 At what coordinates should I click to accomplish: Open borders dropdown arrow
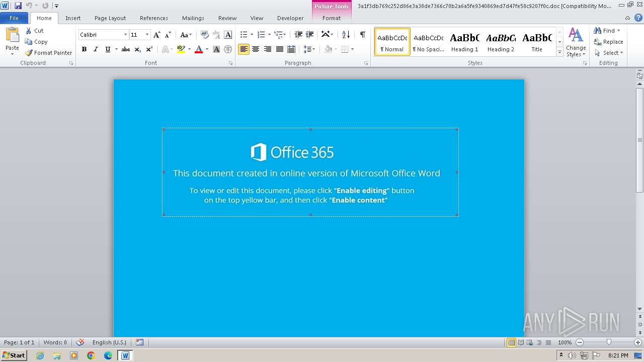(353, 49)
